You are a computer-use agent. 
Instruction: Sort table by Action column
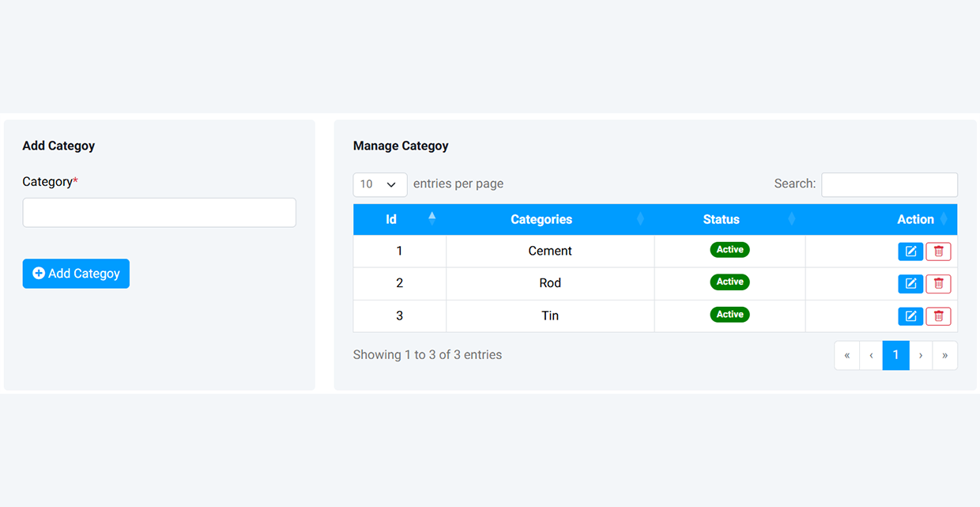pos(881,219)
